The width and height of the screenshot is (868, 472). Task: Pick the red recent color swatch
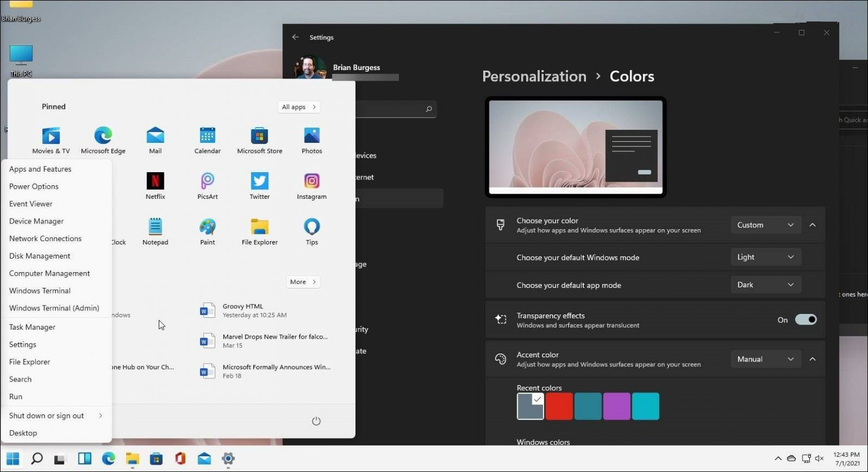pos(559,406)
